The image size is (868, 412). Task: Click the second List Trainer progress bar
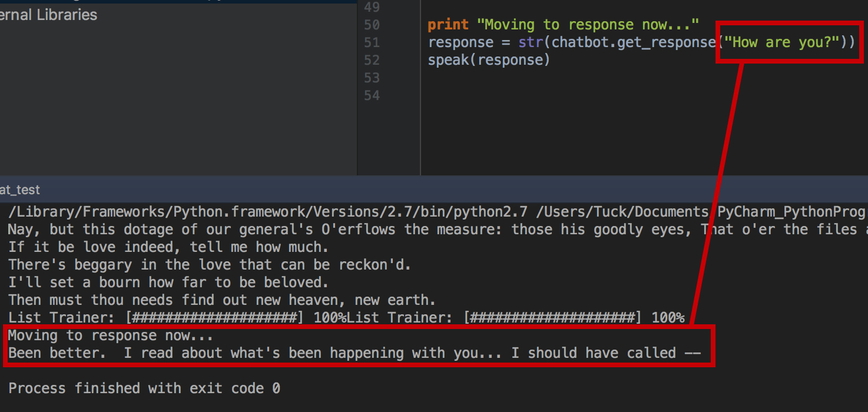click(x=551, y=318)
